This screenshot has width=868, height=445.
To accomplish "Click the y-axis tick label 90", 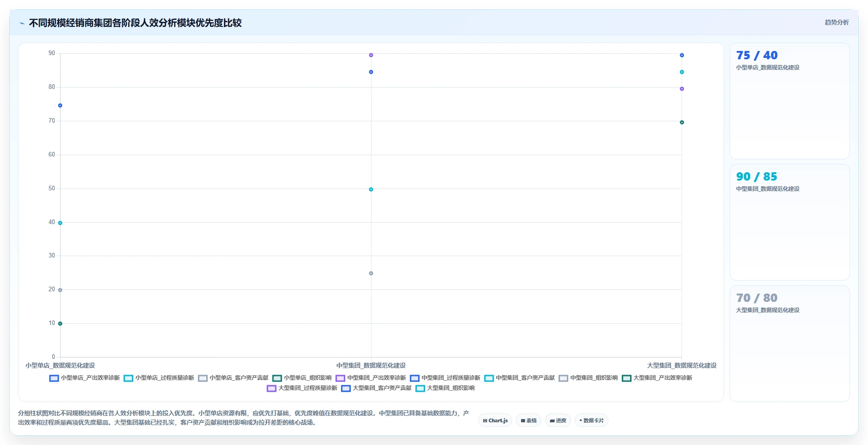I will click(52, 53).
